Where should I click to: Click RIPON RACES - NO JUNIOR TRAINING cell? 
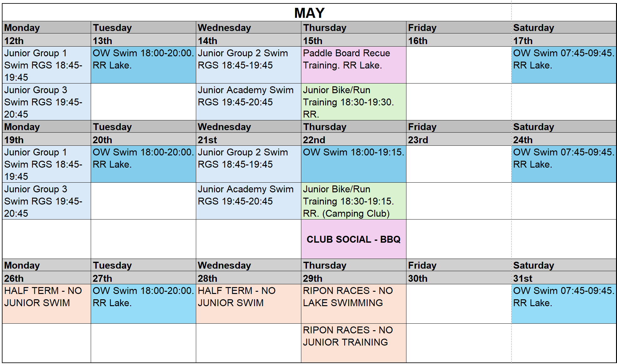click(x=354, y=343)
